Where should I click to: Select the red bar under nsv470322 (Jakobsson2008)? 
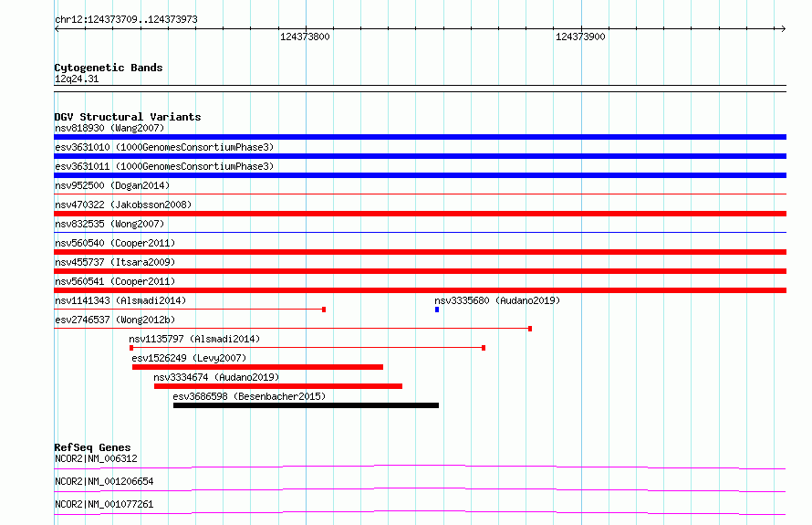click(x=420, y=214)
